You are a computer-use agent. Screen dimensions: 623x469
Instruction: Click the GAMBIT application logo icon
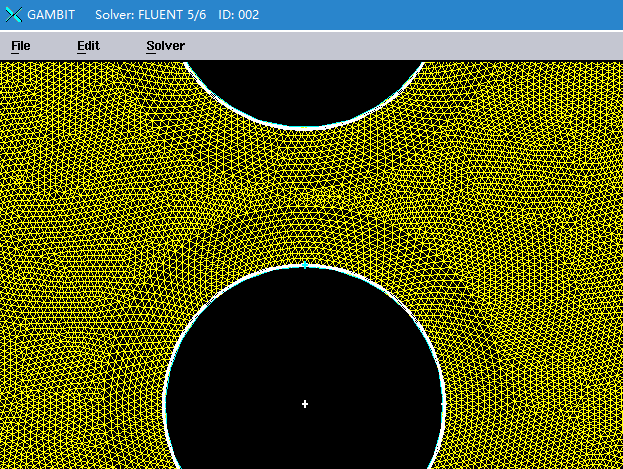(x=14, y=15)
